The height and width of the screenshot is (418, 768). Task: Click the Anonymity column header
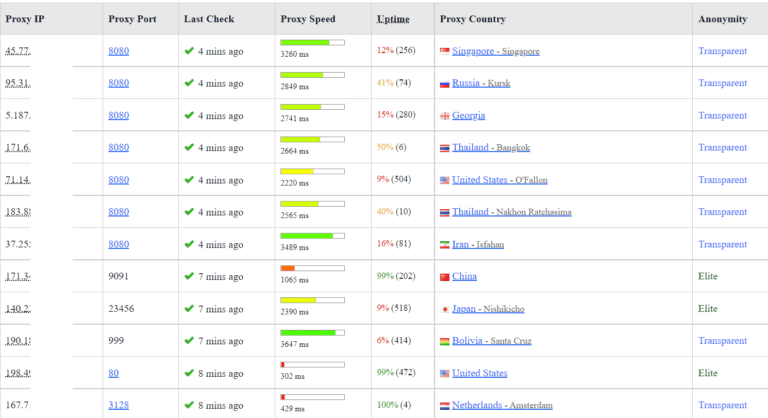coord(722,19)
